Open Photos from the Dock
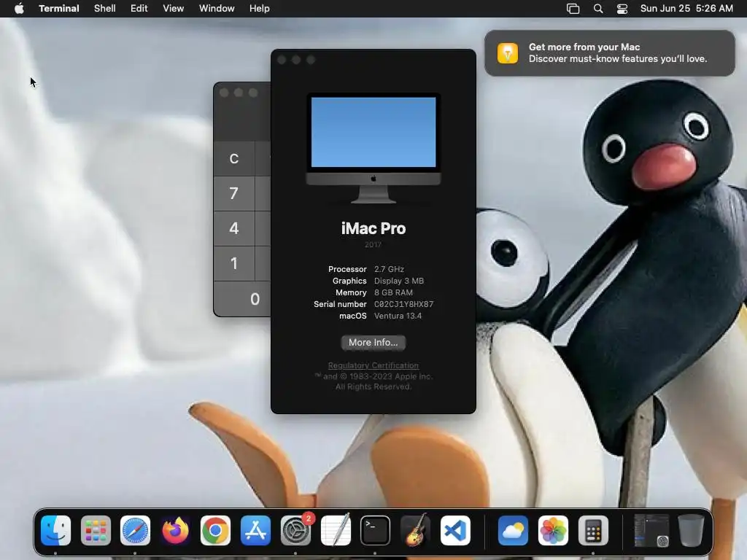The width and height of the screenshot is (747, 560). point(553,530)
